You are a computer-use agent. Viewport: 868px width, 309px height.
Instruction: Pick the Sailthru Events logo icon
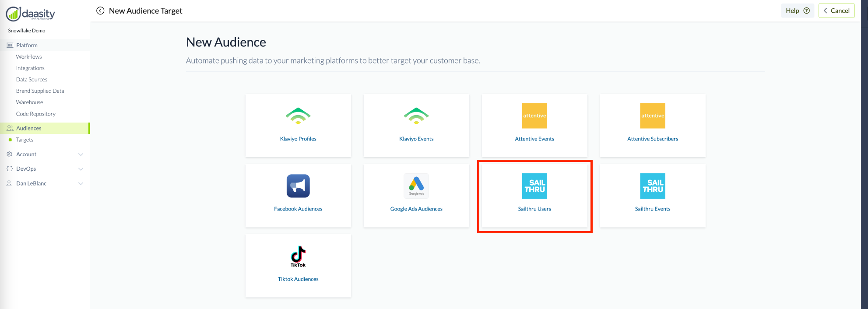[653, 186]
